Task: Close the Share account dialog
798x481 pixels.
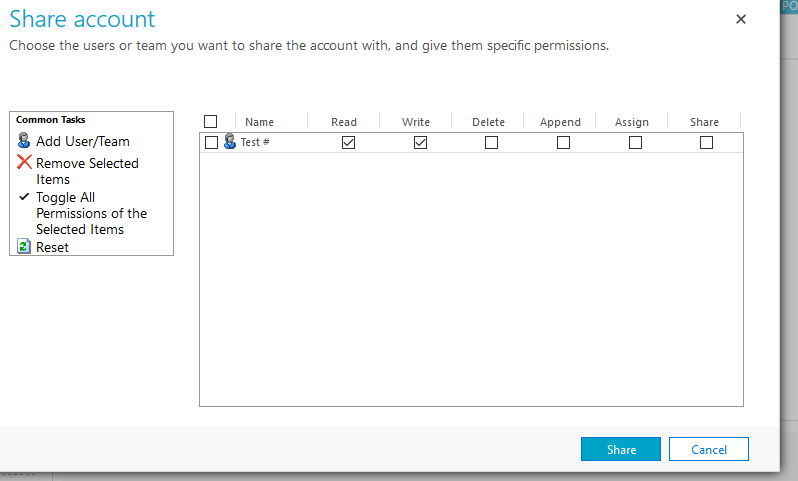Action: [741, 19]
